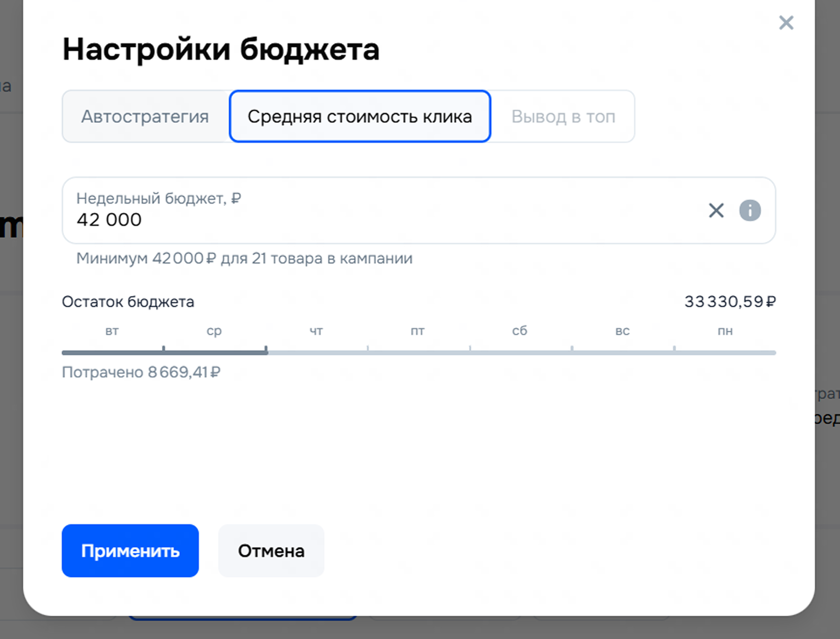The height and width of the screenshot is (639, 840).
Task: Pick the пт day label
Action: pos(417,331)
